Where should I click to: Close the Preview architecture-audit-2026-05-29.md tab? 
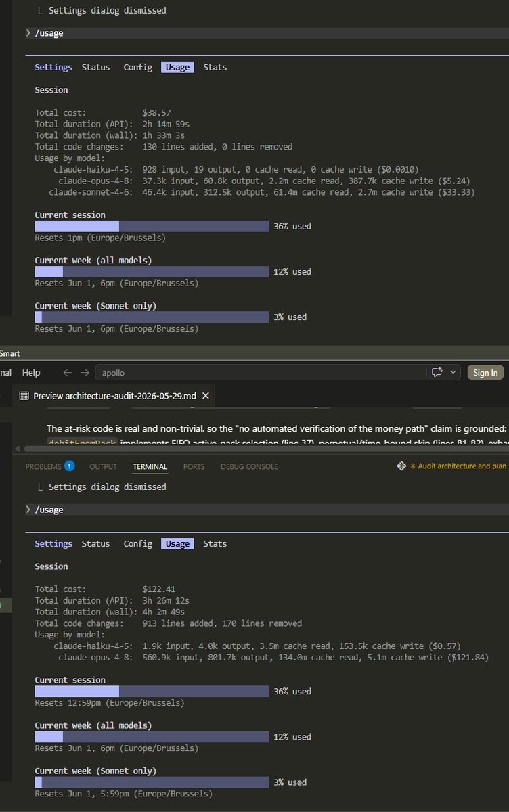(x=206, y=396)
